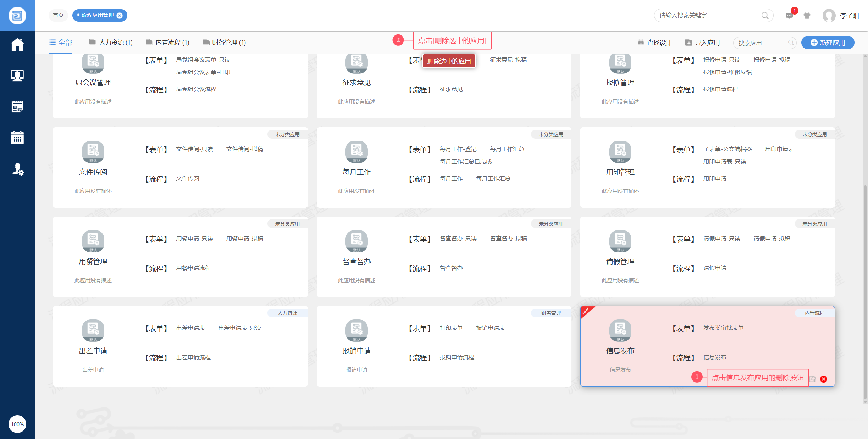Open the contacts monitor sidebar icon
The image size is (868, 439).
coord(17,76)
